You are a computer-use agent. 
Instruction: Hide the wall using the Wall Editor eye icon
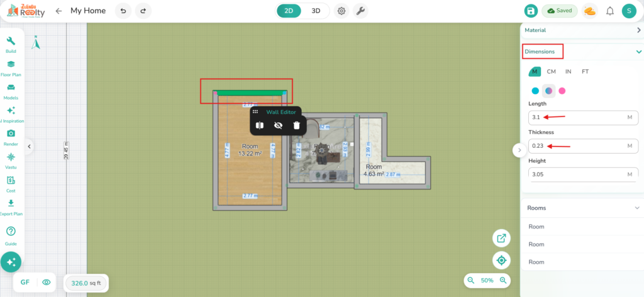point(278,125)
